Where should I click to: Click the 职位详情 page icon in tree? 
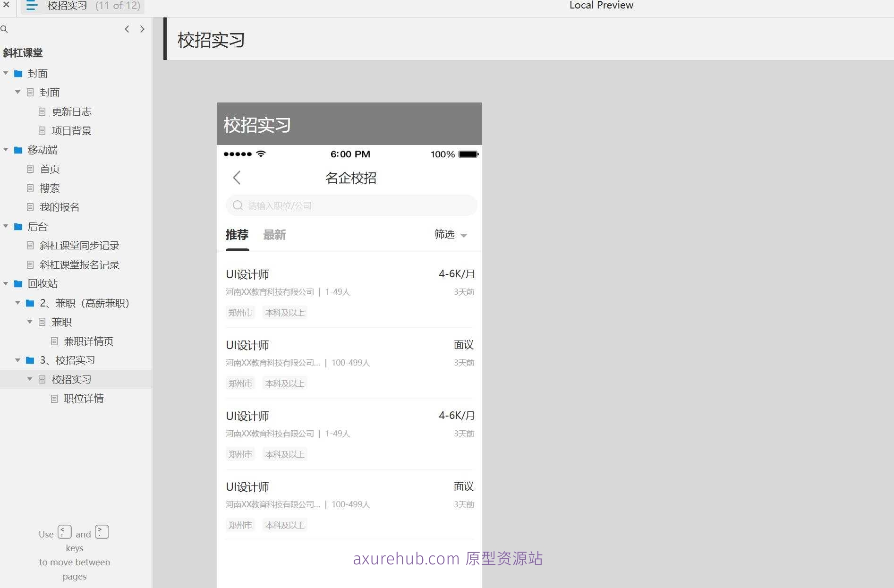point(54,399)
